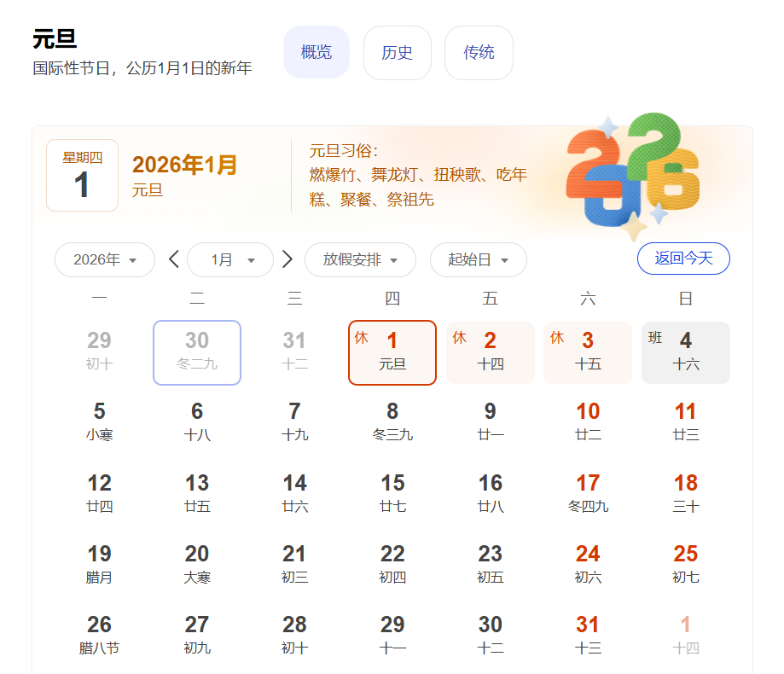Open the 2026年 year dropdown

(105, 260)
